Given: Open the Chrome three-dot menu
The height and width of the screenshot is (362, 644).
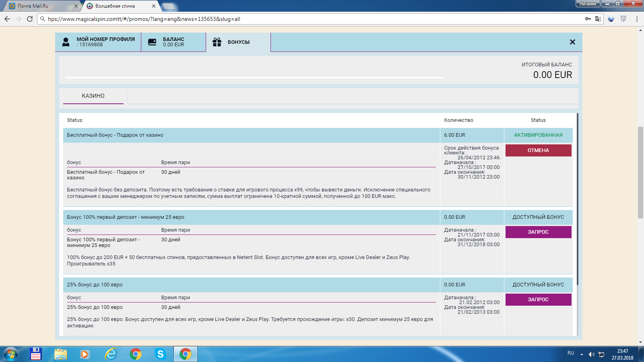Looking at the screenshot, I should coord(637,19).
